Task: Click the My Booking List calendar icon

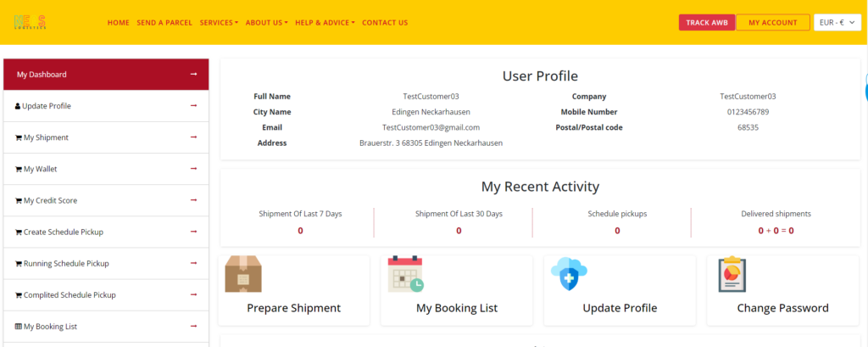Action: [x=406, y=274]
